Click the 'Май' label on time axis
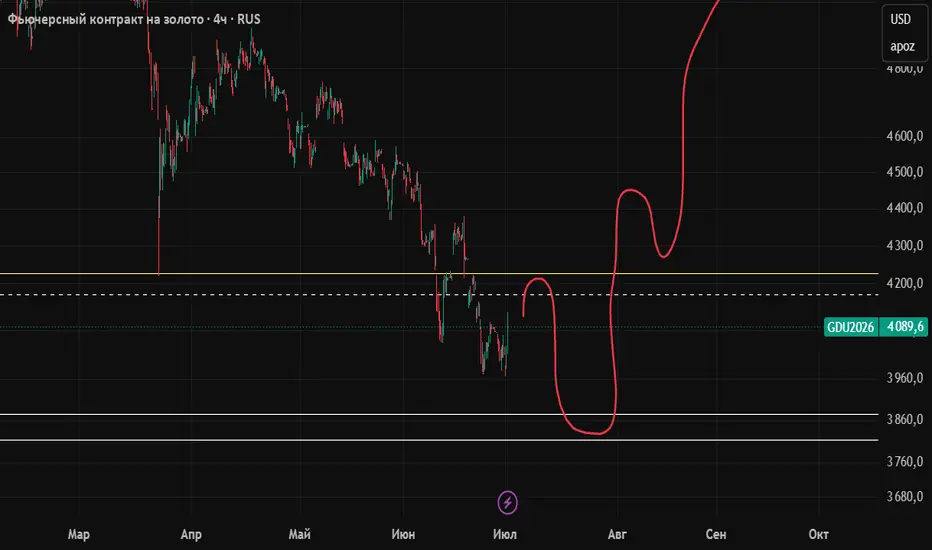The height and width of the screenshot is (550, 932). [x=300, y=534]
